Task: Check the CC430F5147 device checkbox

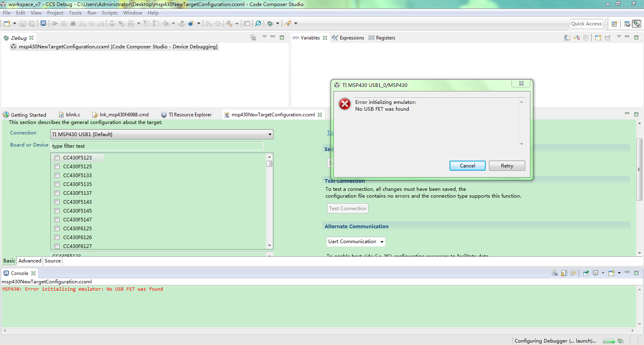Action: tap(57, 220)
